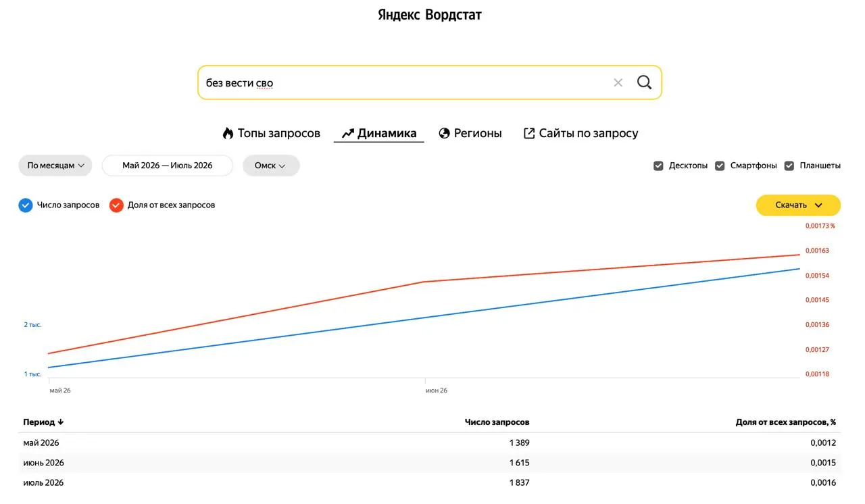This screenshot has width=865, height=504.
Task: Click the share value 0,0016
Action: [823, 482]
